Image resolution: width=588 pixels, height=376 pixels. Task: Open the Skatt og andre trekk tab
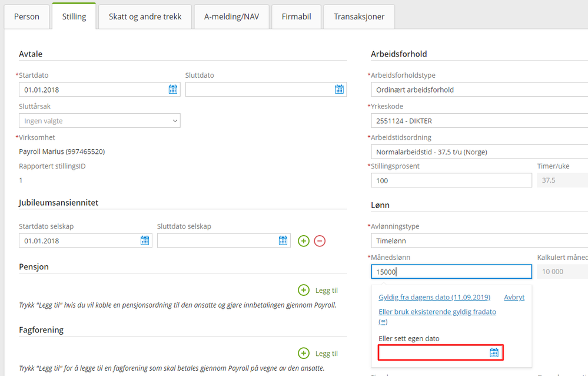145,17
